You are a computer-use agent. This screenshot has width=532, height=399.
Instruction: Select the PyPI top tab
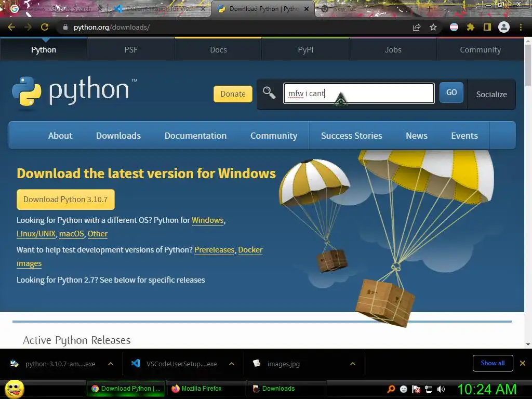click(305, 49)
